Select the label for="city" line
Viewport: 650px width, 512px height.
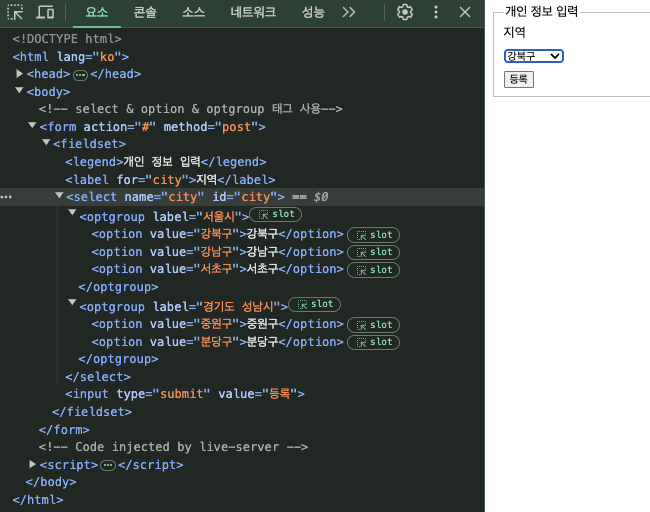pyautogui.click(x=170, y=180)
